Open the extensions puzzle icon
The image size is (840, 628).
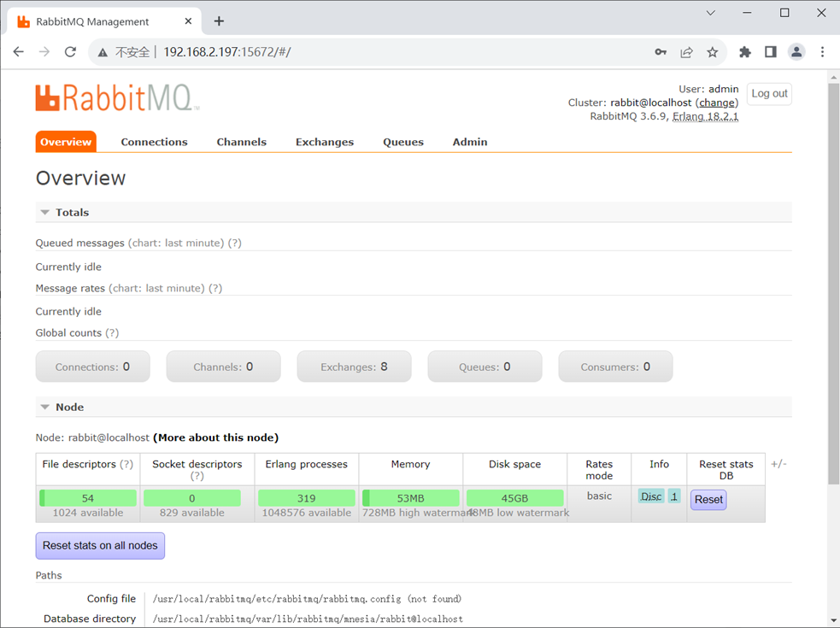point(744,52)
